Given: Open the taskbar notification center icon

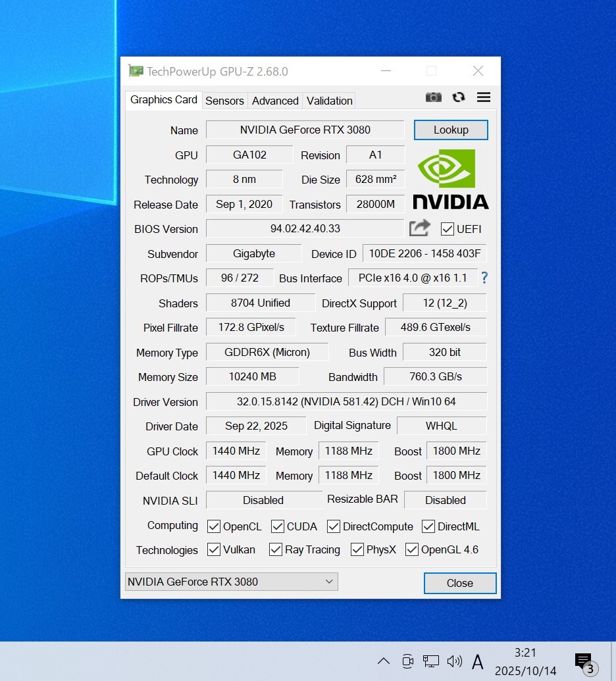Looking at the screenshot, I should [x=583, y=661].
